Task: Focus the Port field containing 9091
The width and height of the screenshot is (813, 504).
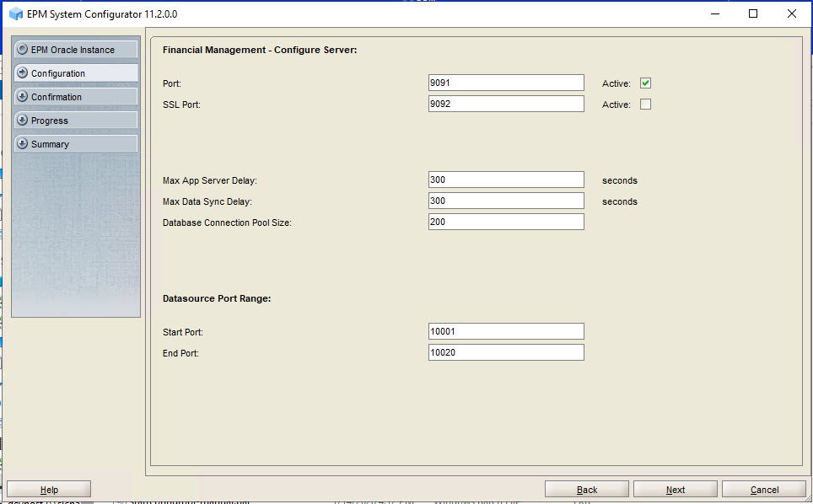Action: point(506,83)
